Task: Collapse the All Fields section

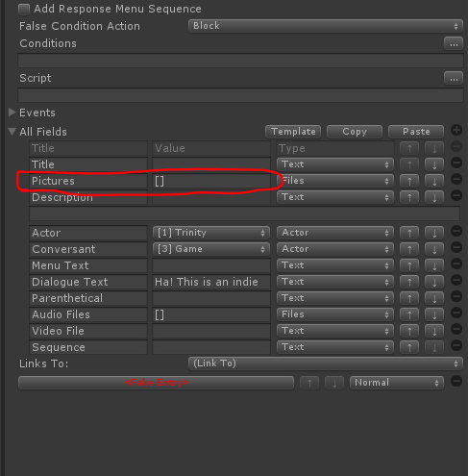Action: tap(12, 132)
